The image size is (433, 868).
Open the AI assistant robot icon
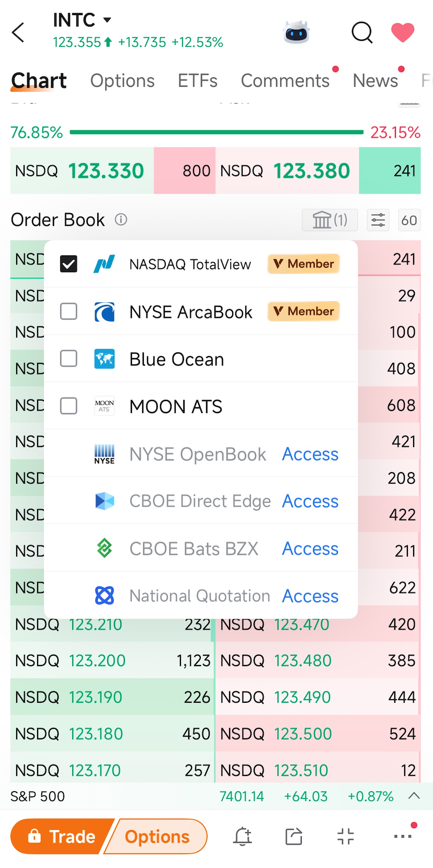click(x=297, y=32)
